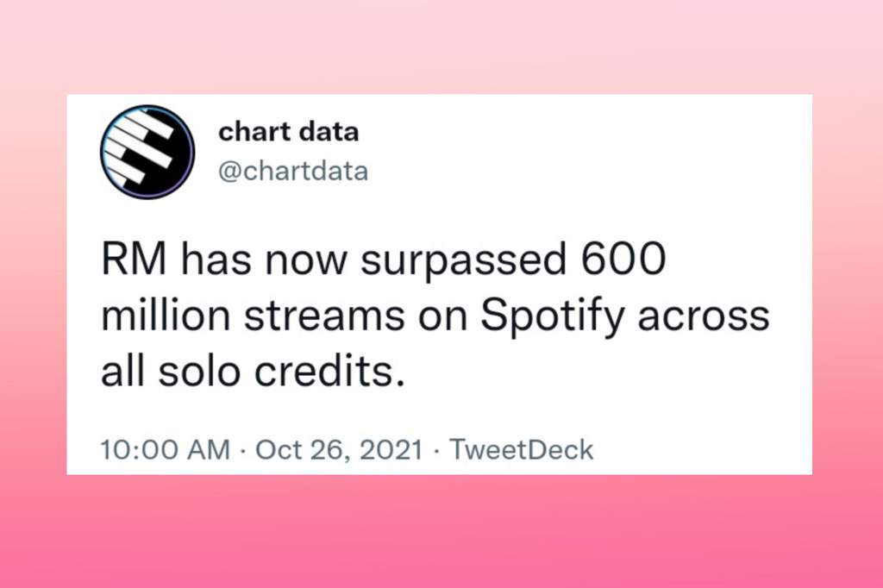The height and width of the screenshot is (588, 883).
Task: Click the pink gradient background above tweet
Action: [441, 47]
